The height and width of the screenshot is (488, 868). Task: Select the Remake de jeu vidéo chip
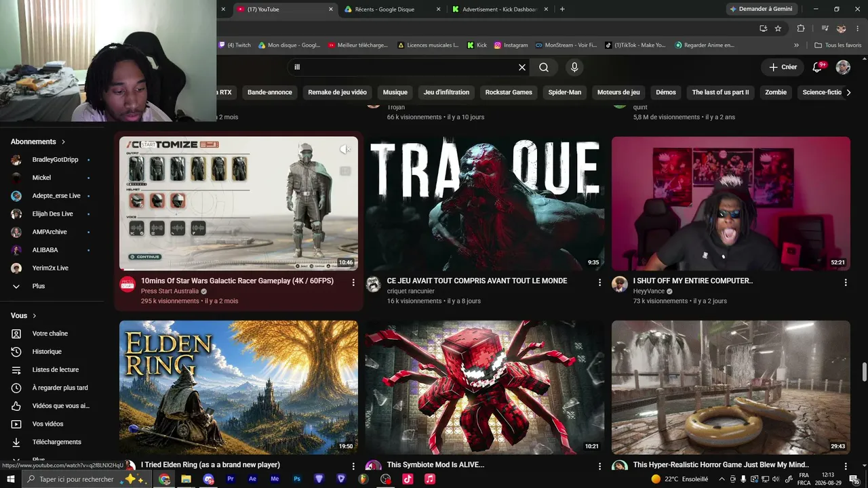pos(337,92)
